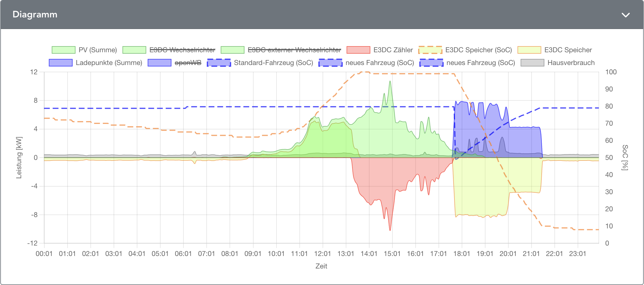Click the blue Ladepunkte (Summe) legend swatch

[x=61, y=63]
